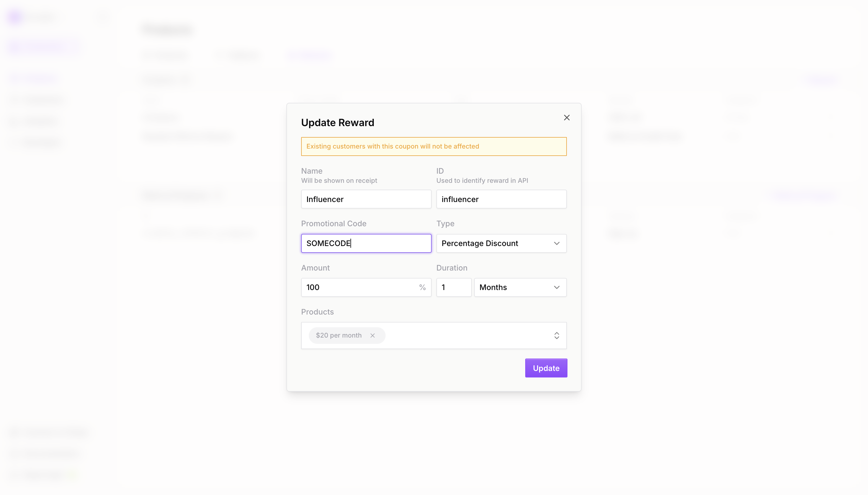
Task: Expand the Months duration unit dropdown
Action: [x=520, y=287]
